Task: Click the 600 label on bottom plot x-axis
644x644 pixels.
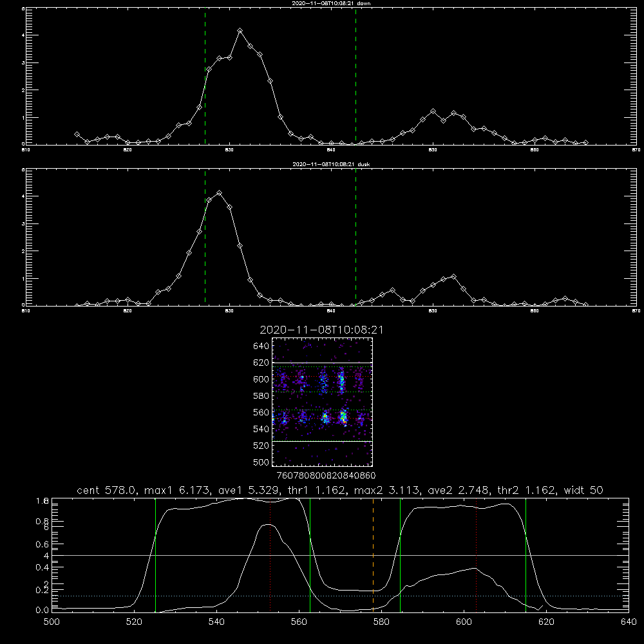Action: pyautogui.click(x=464, y=621)
